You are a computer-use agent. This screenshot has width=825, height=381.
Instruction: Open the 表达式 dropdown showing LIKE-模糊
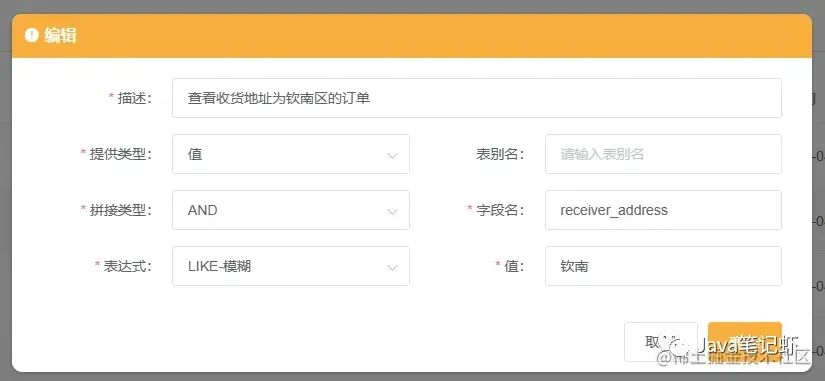click(x=291, y=266)
